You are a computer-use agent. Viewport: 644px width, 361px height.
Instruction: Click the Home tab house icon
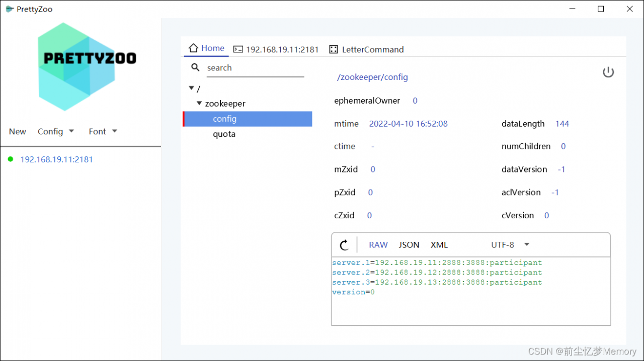point(193,48)
